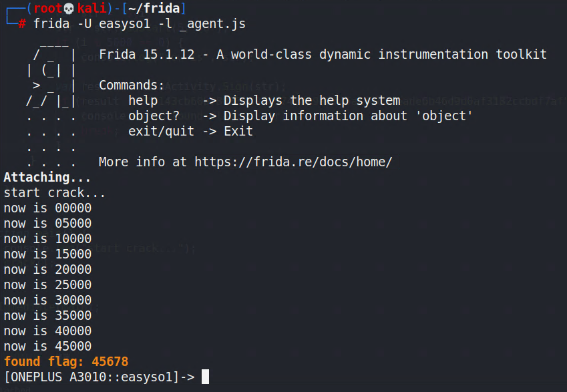The height and width of the screenshot is (392, 567).
Task: Click the 'frida -U easysol -l _agent.js' command
Action: [x=139, y=24]
